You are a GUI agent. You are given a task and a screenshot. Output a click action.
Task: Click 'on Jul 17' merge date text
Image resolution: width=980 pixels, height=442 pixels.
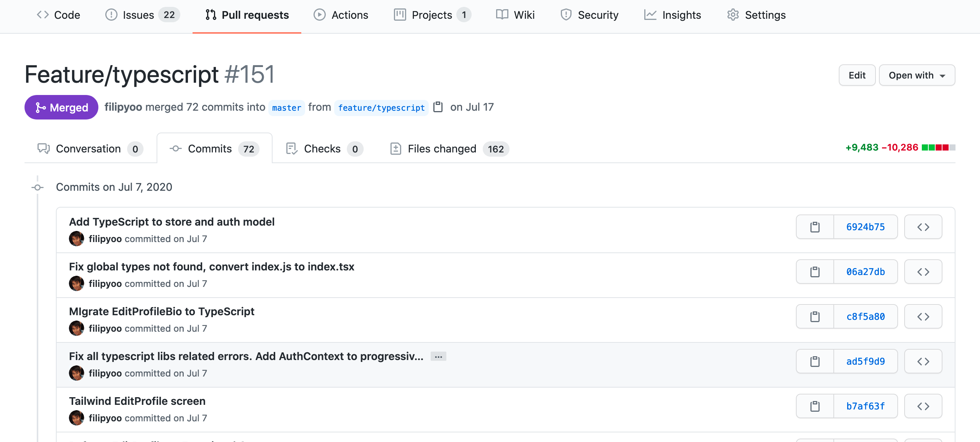coord(472,107)
